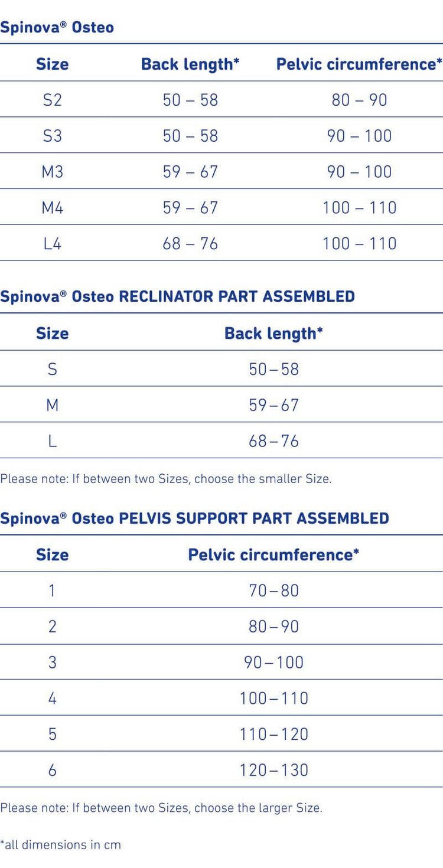Click the 'choose the smaller Size' note
Image resolution: width=443 pixels, height=868 pixels.
[x=166, y=479]
